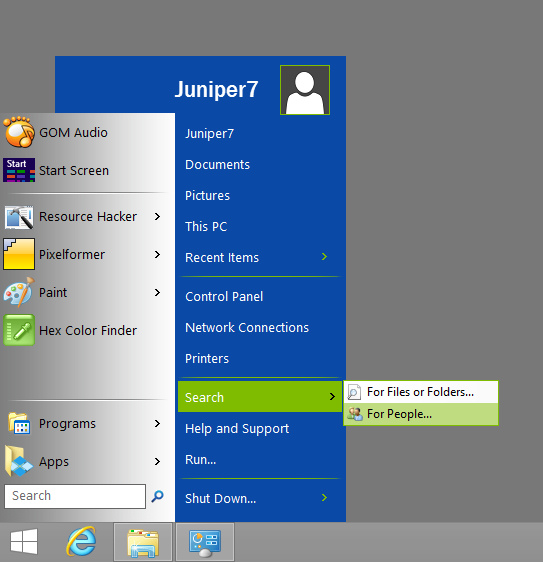Launch the Hex Color Finder icon
The width and height of the screenshot is (543, 562).
(19, 330)
